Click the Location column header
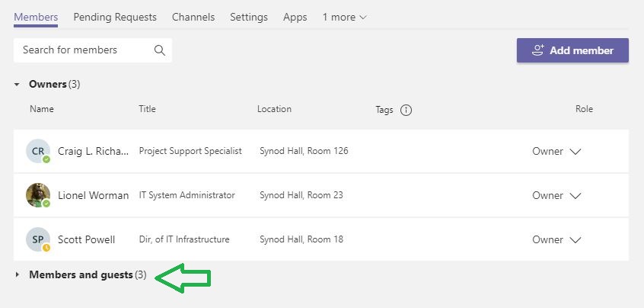Image resolution: width=644 pixels, height=308 pixels. (x=274, y=109)
